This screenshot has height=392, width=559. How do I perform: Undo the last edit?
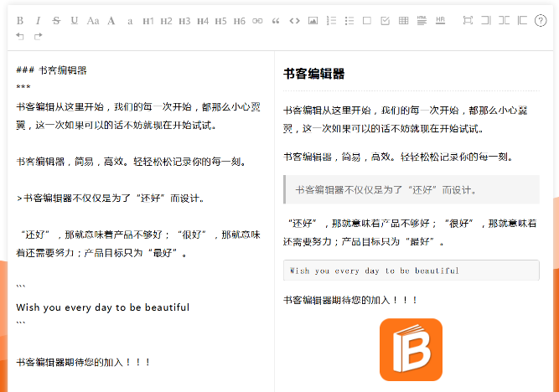point(20,36)
